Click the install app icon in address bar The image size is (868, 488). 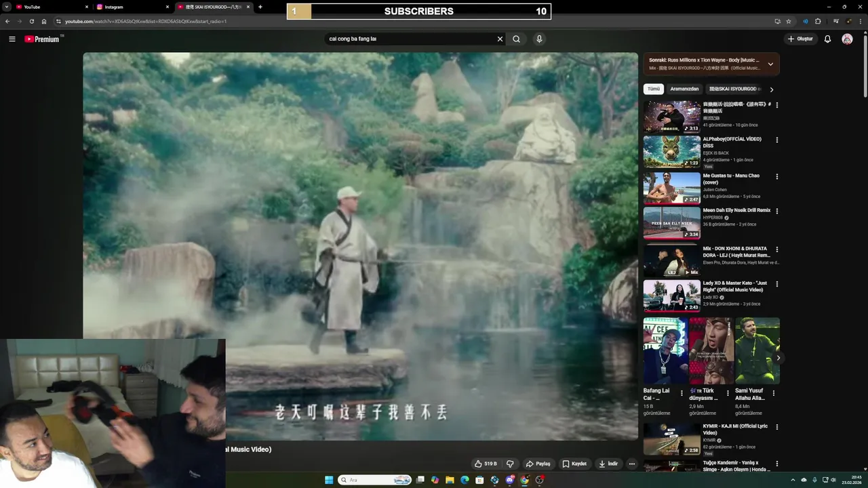tap(777, 21)
